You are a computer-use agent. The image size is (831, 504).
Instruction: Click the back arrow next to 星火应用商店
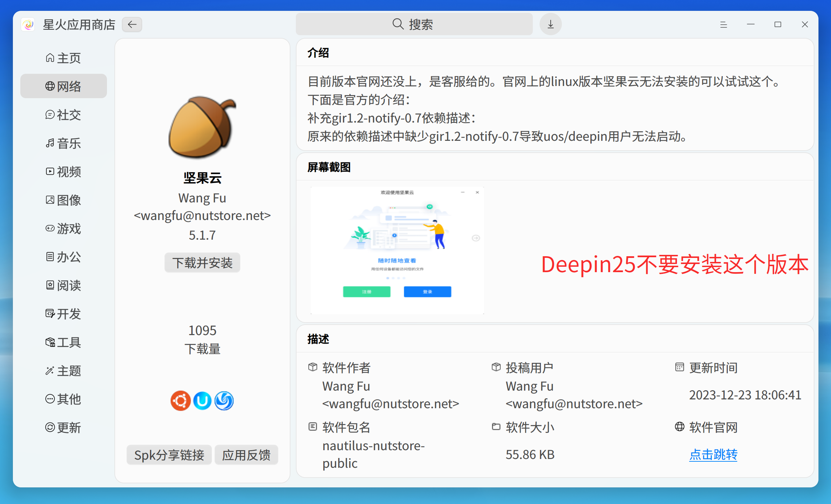tap(132, 24)
